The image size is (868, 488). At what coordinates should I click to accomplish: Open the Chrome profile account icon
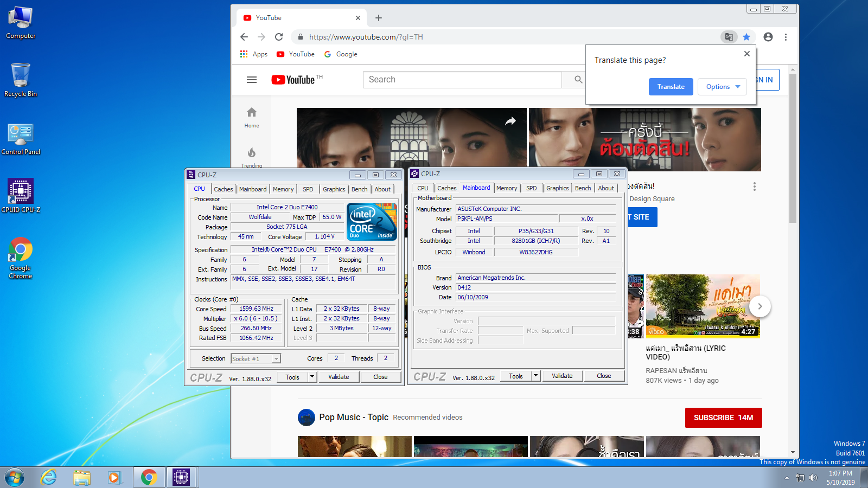tap(768, 37)
